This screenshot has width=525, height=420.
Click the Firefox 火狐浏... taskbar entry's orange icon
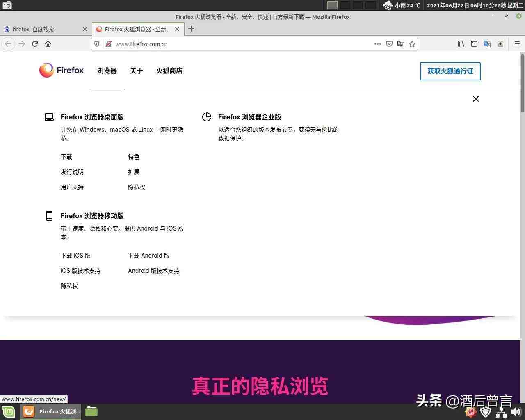[x=28, y=411]
